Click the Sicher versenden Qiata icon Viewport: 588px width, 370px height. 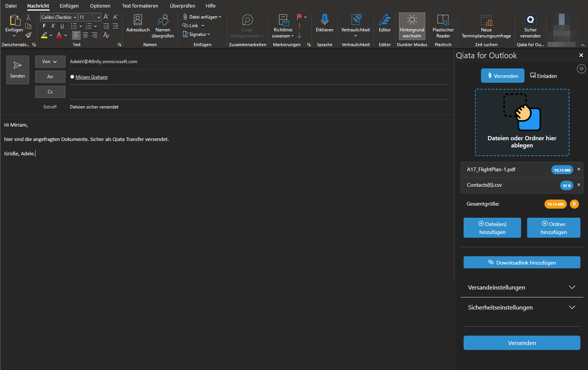coord(530,20)
